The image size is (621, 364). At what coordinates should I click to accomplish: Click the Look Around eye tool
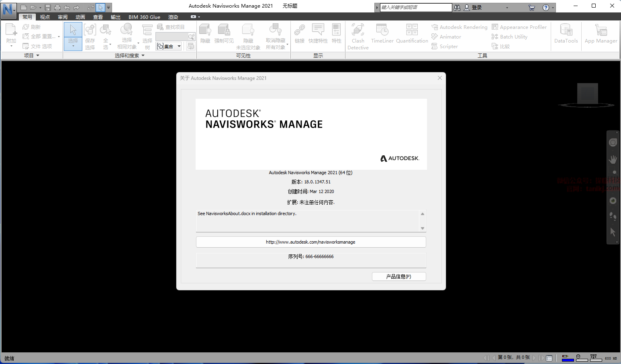[x=613, y=201]
